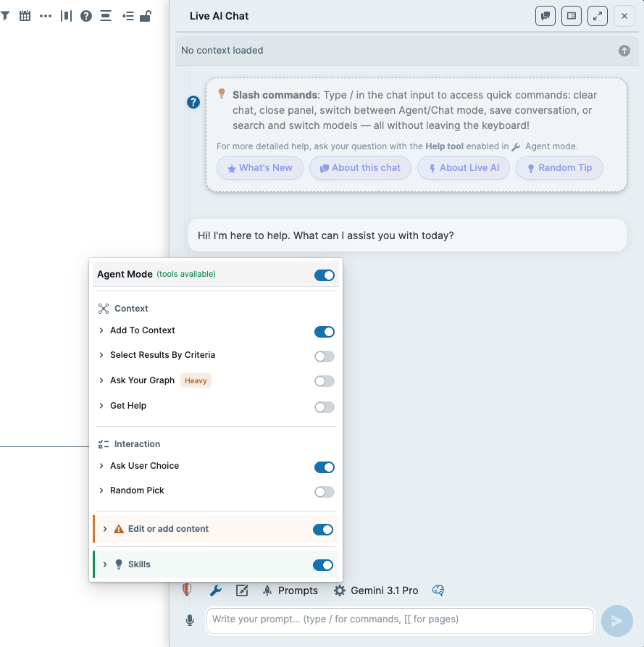This screenshot has height=647, width=644.
Task: Expand Edit or add content chevron
Action: tap(105, 529)
